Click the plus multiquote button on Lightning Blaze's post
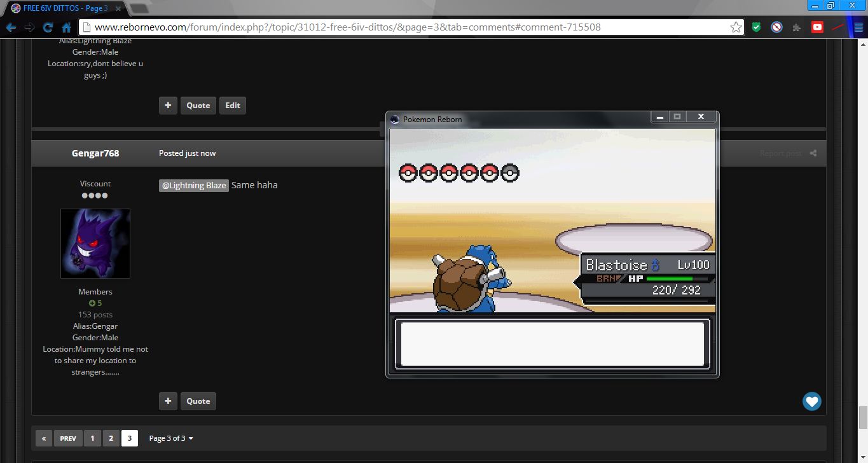This screenshot has width=868, height=463. point(167,106)
